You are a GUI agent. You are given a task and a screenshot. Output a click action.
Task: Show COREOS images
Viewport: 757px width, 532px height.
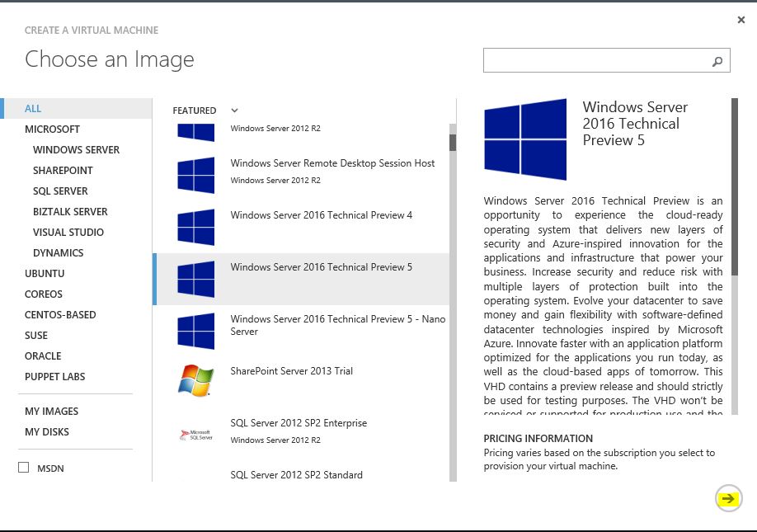pyautogui.click(x=44, y=294)
